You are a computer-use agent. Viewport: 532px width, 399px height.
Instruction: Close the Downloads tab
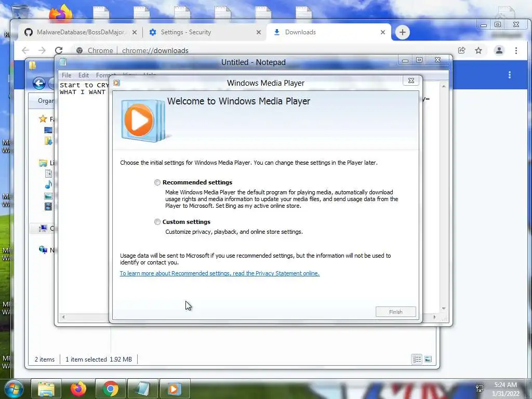point(383,32)
